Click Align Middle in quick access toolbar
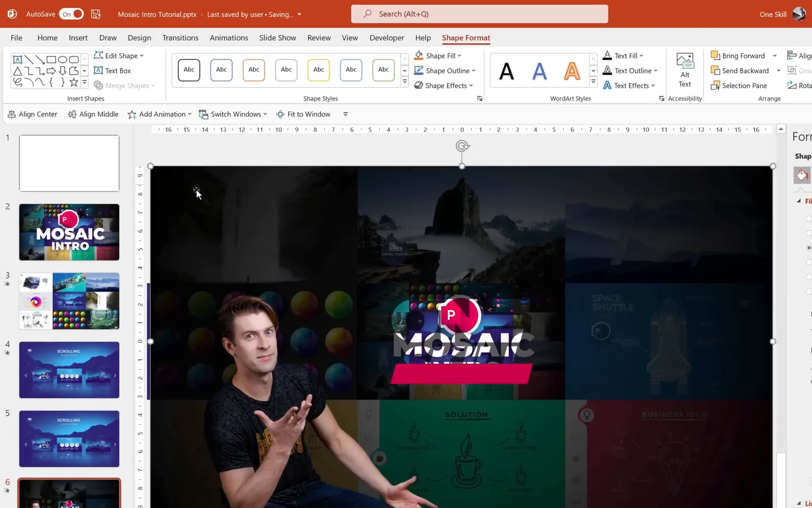The image size is (812, 508). [93, 114]
